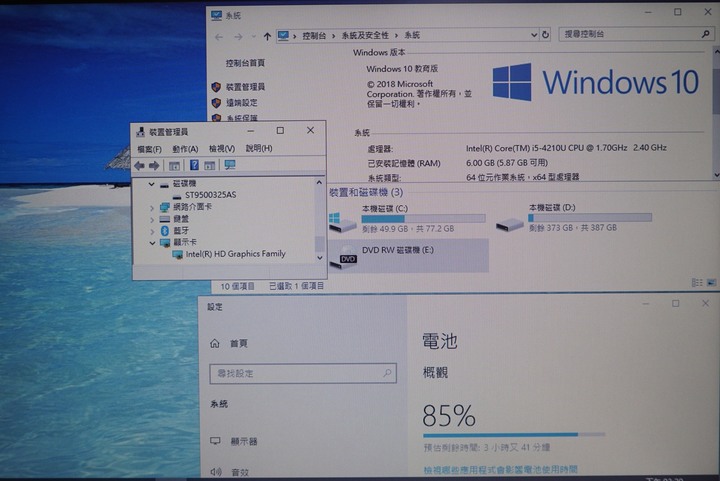
Task: Select 本機磁碟 (C:) drive
Action: (407, 219)
